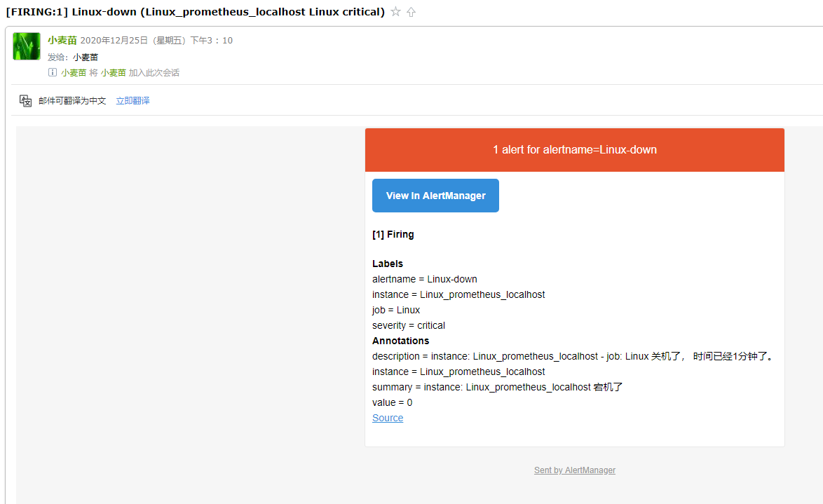The height and width of the screenshot is (504, 823).
Task: Click the [1] Firing heading
Action: 393,235
